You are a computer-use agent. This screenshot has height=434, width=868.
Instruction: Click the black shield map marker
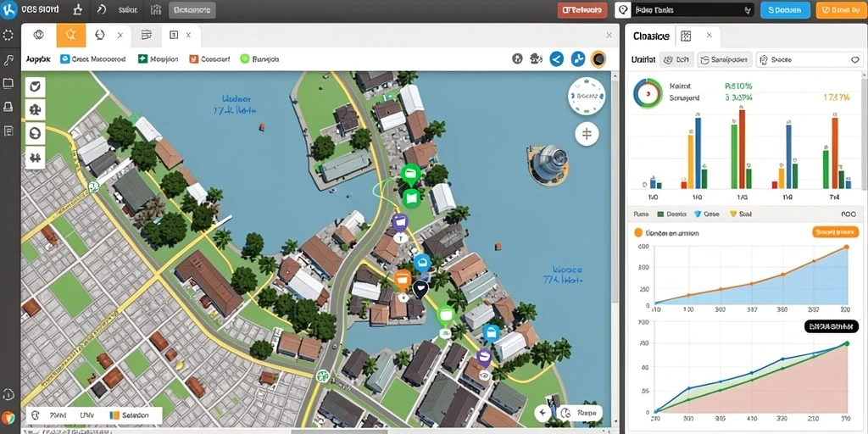420,288
